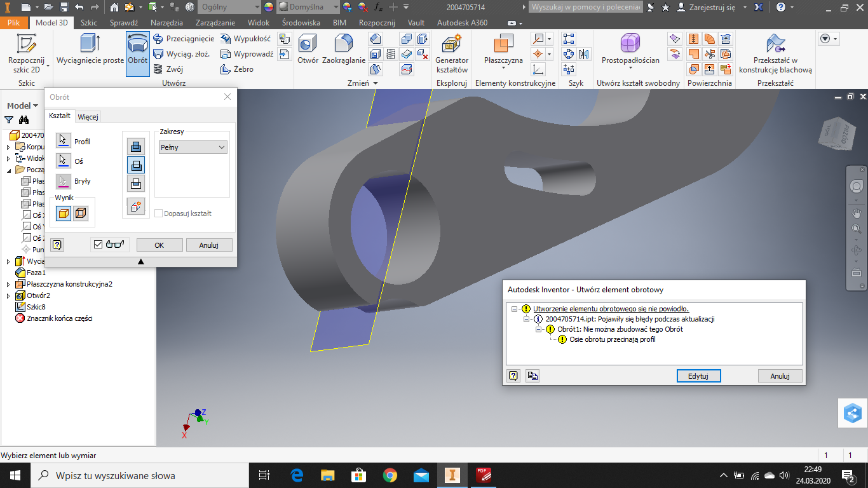Viewport: 868px width, 488px height.
Task: Open Chrome from the Windows taskbar
Action: (x=390, y=475)
